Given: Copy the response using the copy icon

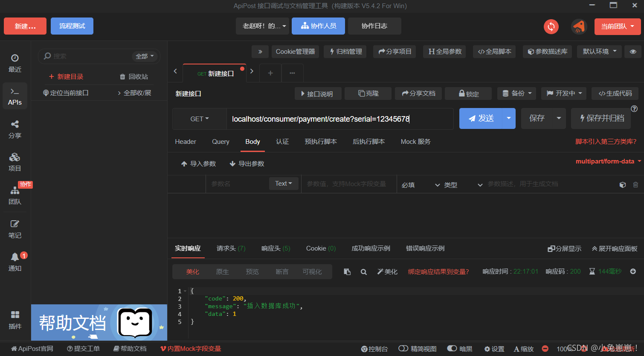Looking at the screenshot, I should pos(347,271).
